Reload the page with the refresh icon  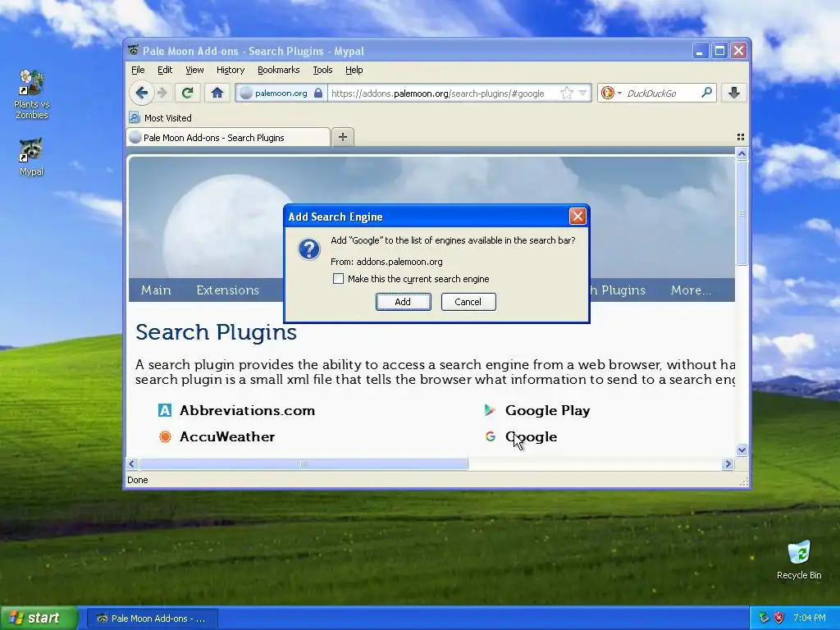pyautogui.click(x=187, y=93)
